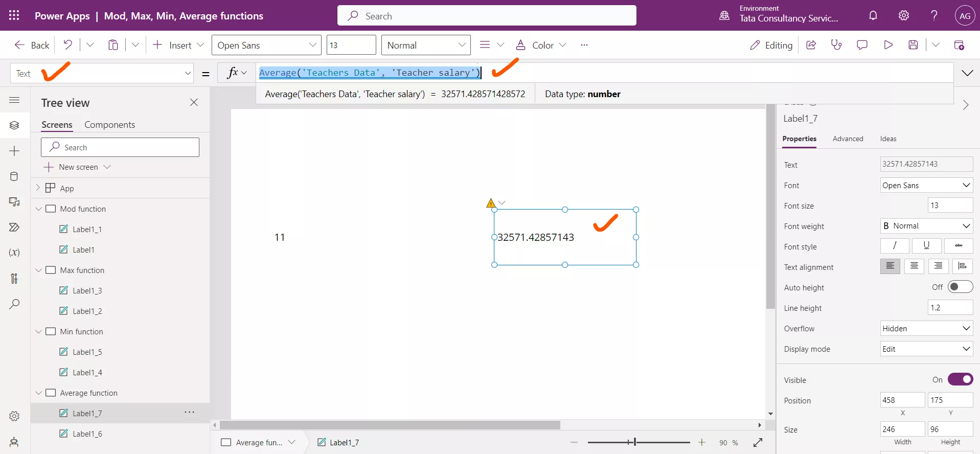The width and height of the screenshot is (980, 454).
Task: Click the Back button
Action: [x=32, y=45]
